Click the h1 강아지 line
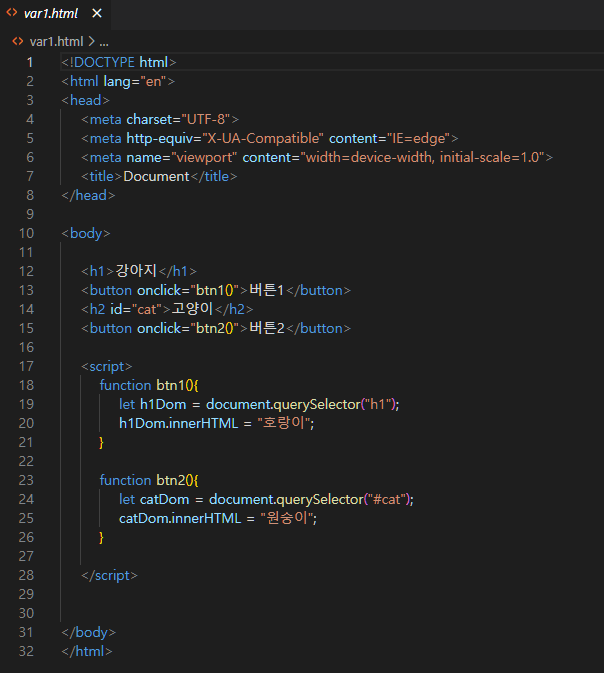This screenshot has height=673, width=604. point(139,271)
